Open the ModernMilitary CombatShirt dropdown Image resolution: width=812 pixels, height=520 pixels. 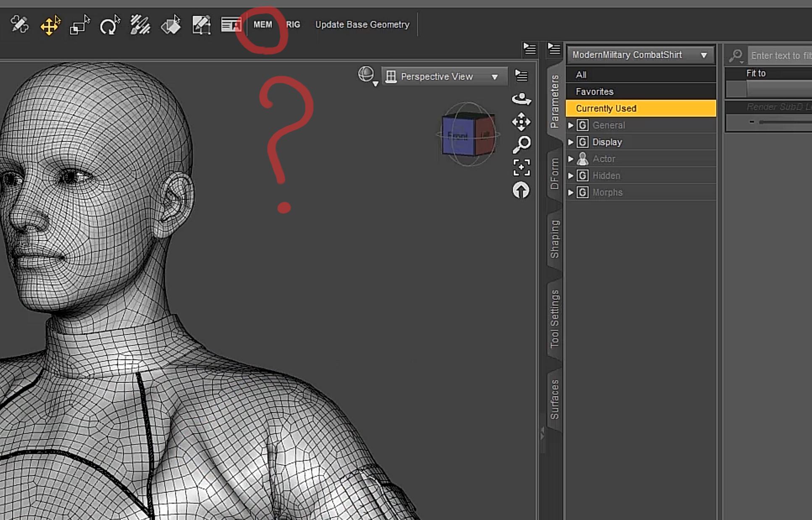[x=640, y=55]
